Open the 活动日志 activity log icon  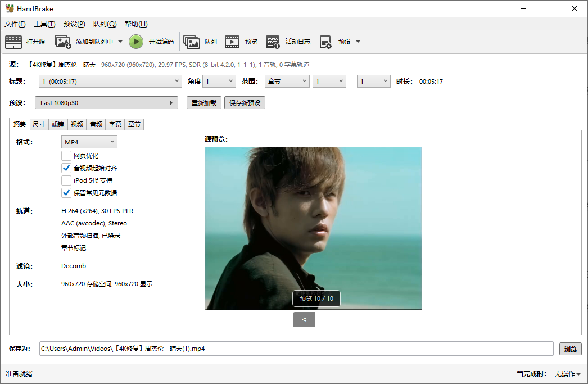tap(273, 42)
